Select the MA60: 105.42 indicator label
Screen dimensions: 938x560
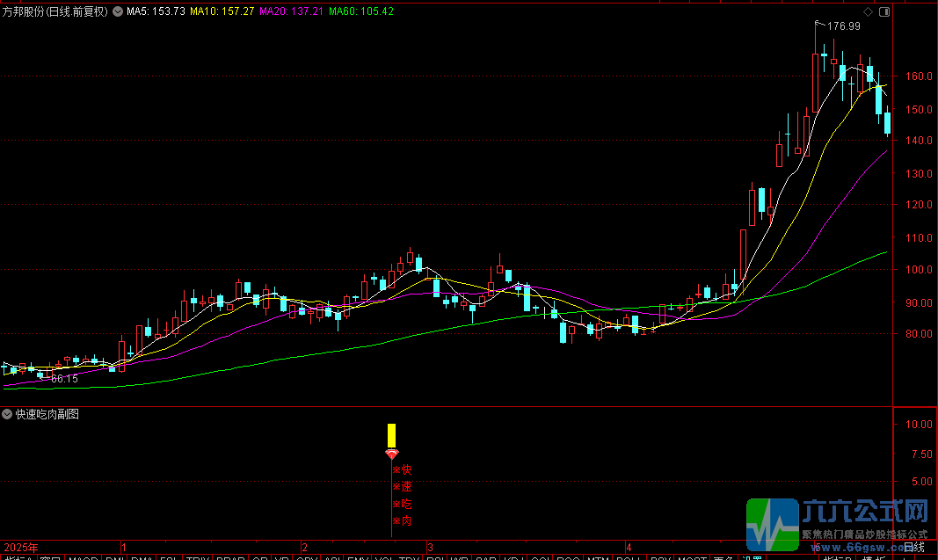pyautogui.click(x=361, y=11)
